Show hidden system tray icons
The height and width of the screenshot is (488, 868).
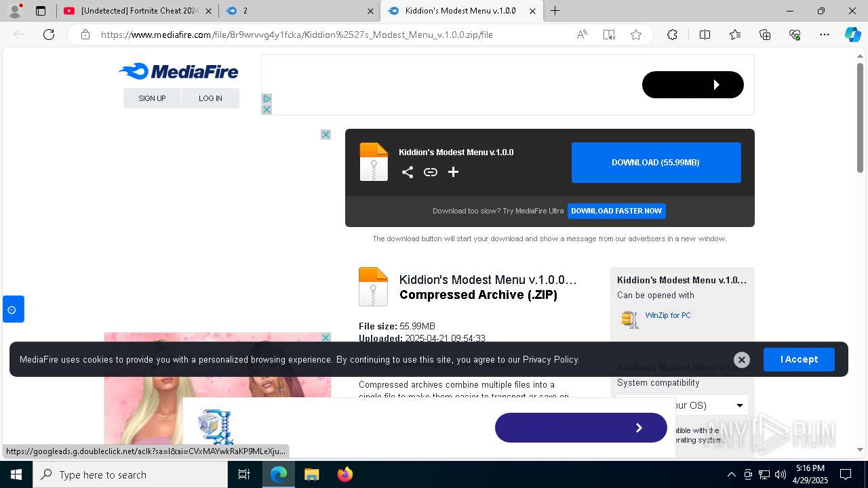tap(731, 474)
